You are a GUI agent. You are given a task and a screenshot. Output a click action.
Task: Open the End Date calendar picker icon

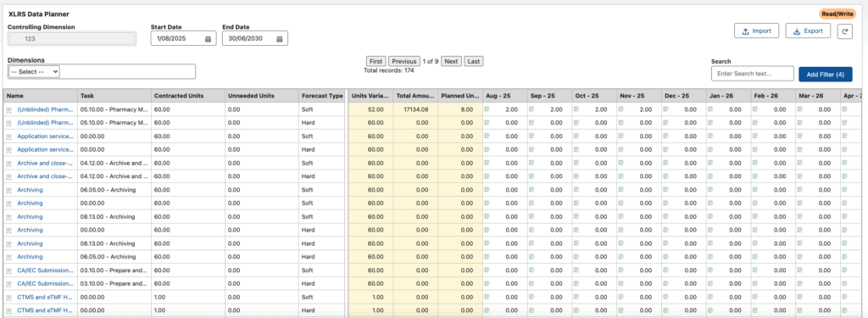(x=280, y=39)
